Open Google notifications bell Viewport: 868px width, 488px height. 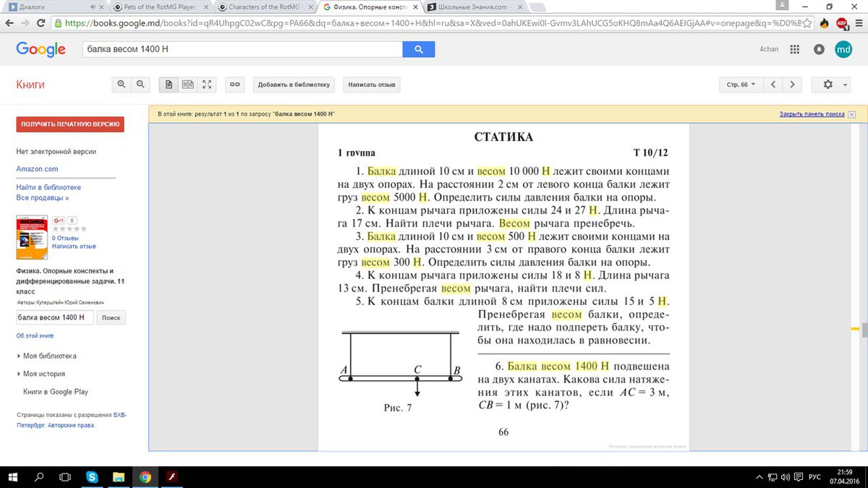coord(819,49)
